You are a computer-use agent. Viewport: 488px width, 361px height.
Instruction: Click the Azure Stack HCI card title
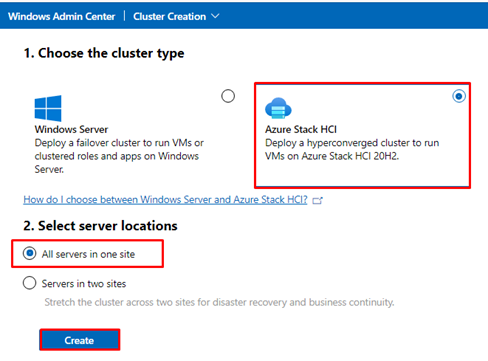tap(301, 129)
